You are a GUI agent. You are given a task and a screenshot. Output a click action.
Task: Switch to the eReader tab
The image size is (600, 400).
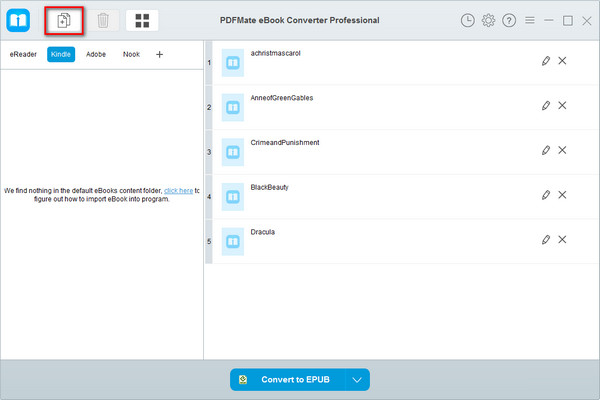pos(23,54)
